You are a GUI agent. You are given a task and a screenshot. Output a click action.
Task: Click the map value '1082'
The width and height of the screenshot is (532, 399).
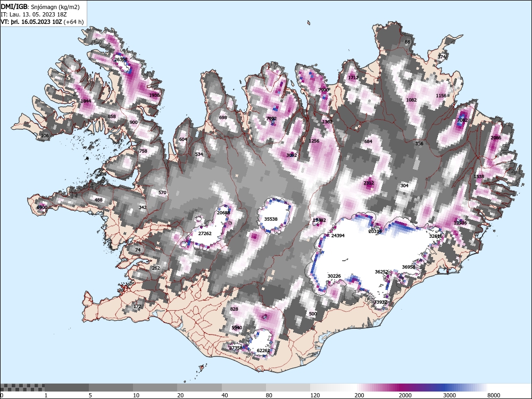tap(411, 100)
